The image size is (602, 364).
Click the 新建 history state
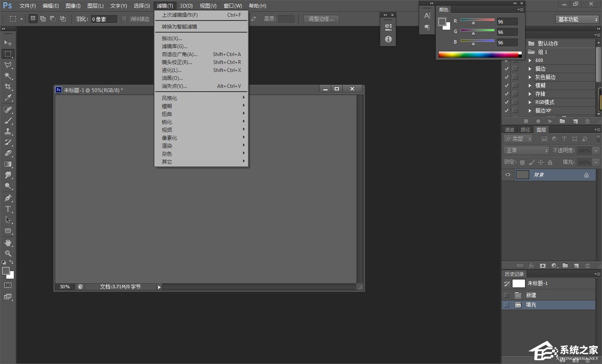coord(531,295)
